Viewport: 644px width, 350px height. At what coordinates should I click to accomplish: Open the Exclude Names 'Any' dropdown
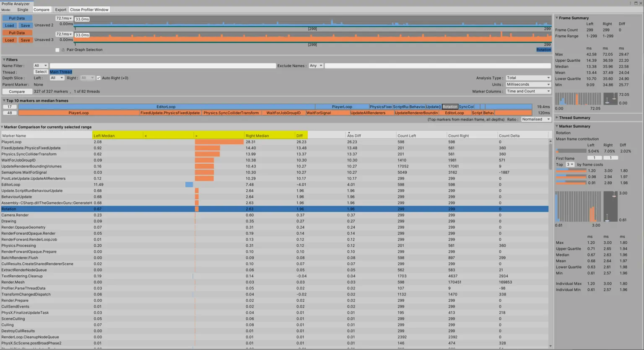click(x=316, y=65)
